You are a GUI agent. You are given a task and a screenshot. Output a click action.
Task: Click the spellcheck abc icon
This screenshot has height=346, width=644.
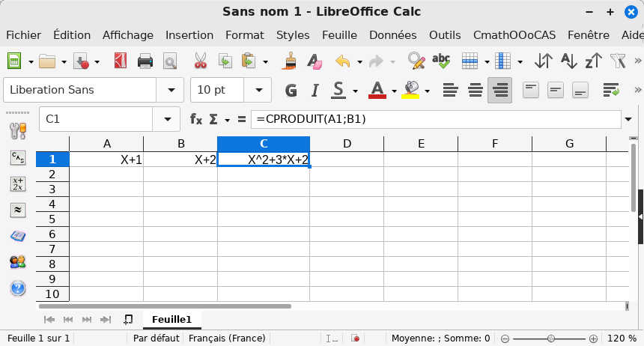[x=441, y=61]
